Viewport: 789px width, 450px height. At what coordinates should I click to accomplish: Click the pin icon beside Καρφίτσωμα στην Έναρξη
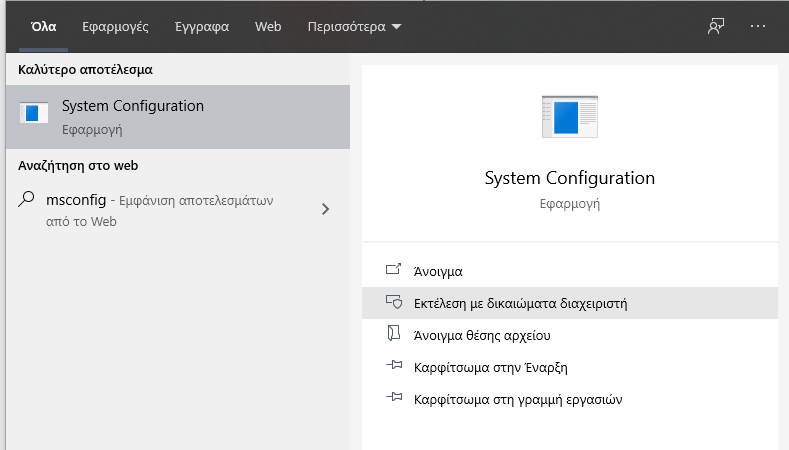pyautogui.click(x=394, y=365)
